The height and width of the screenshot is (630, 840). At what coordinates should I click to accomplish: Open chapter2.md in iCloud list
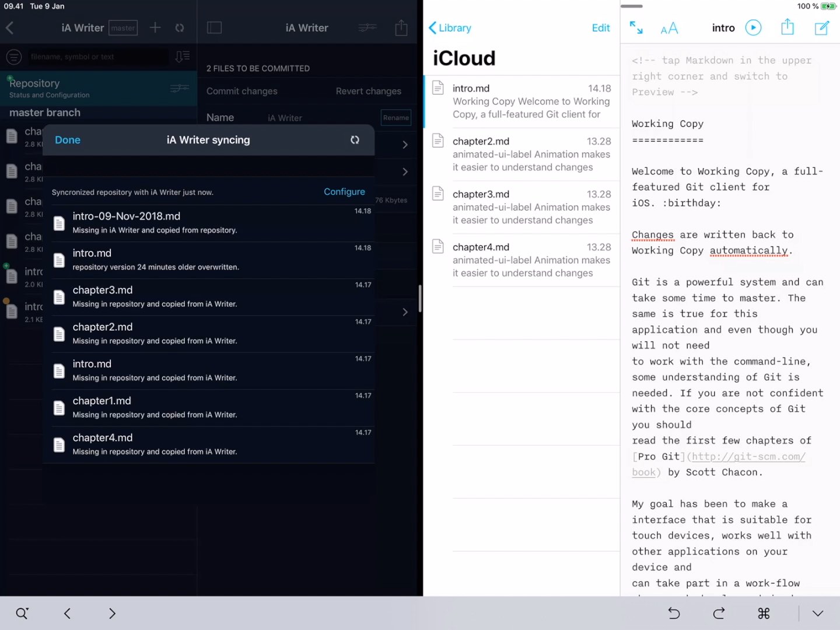pos(521,155)
